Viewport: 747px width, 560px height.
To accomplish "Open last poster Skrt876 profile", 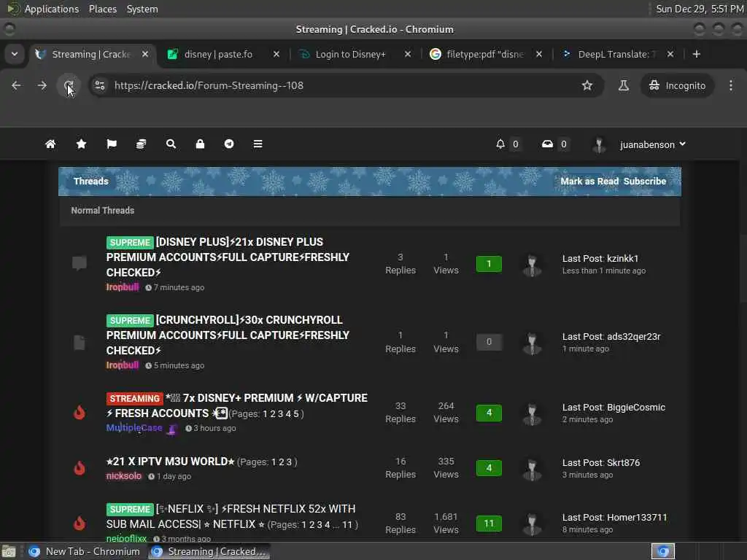I will pyautogui.click(x=624, y=463).
